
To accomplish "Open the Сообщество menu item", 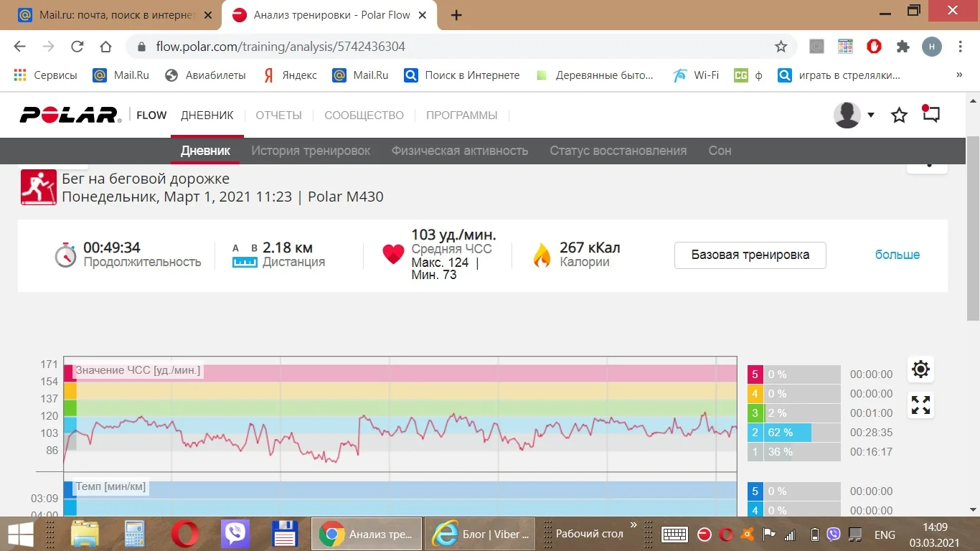I will click(364, 115).
